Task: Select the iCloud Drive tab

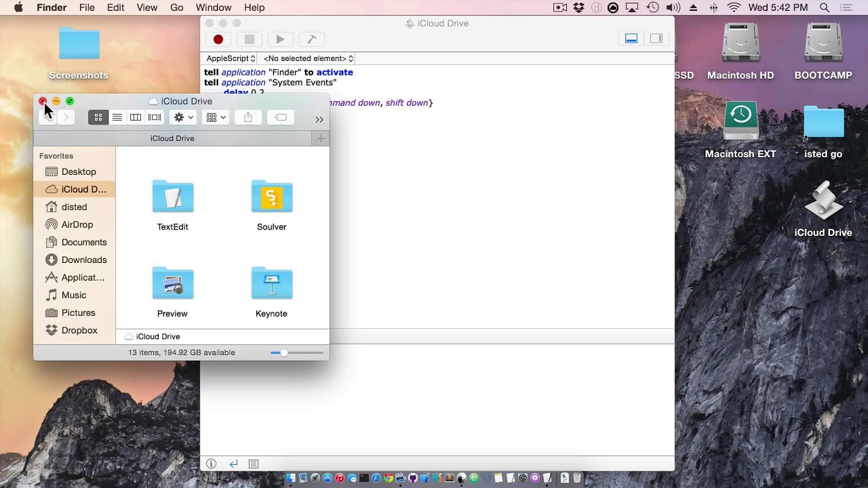Action: 172,138
